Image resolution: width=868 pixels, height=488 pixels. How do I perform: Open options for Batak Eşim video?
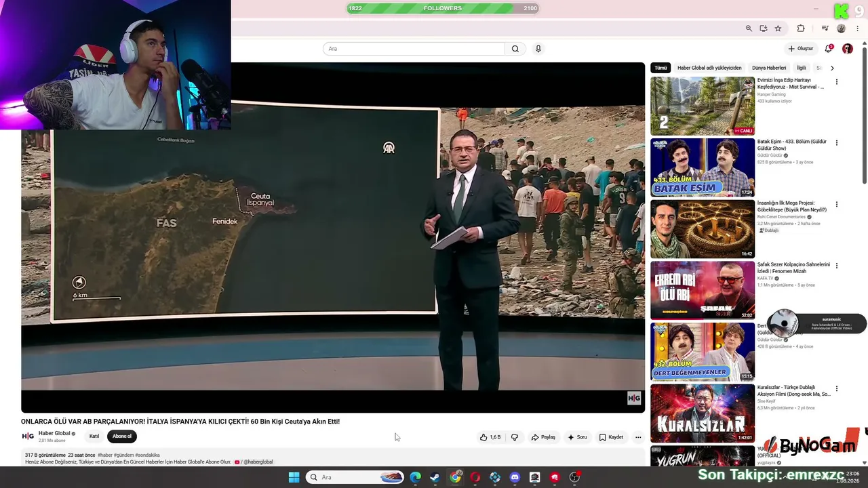point(837,143)
